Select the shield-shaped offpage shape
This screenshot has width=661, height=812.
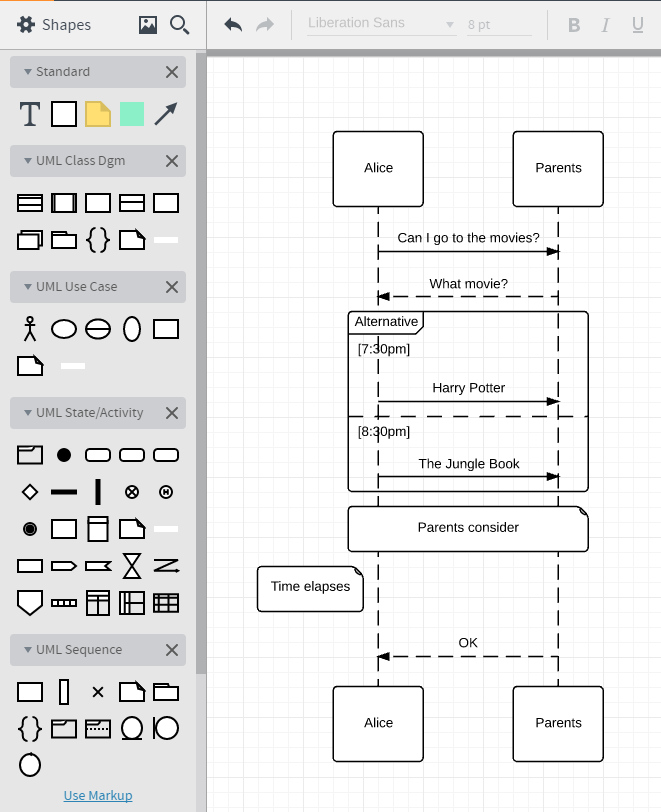click(30, 603)
